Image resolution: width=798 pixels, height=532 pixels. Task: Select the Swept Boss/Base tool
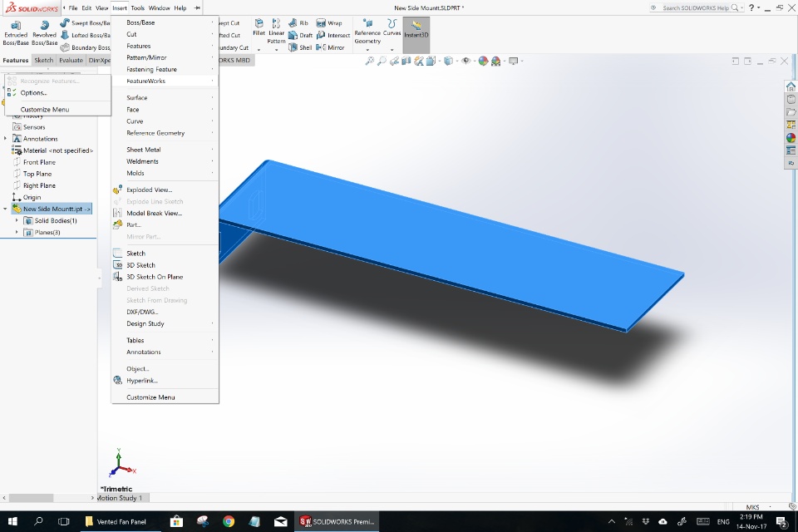pyautogui.click(x=85, y=23)
